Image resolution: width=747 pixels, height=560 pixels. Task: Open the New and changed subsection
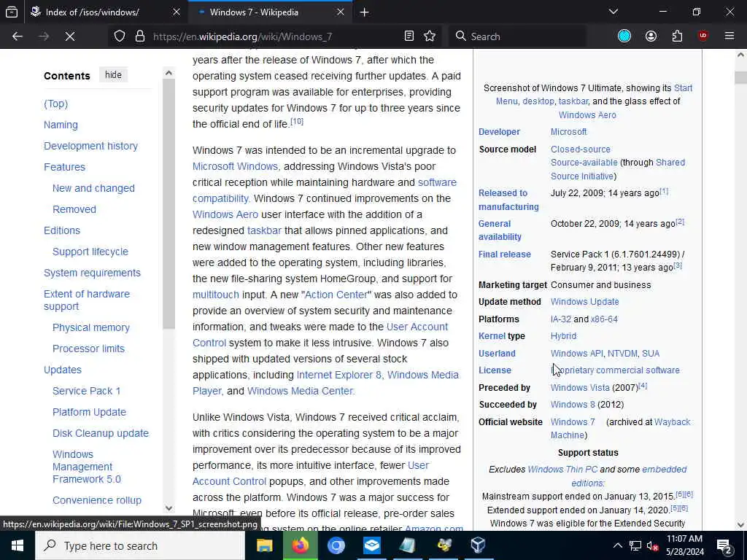coord(93,188)
